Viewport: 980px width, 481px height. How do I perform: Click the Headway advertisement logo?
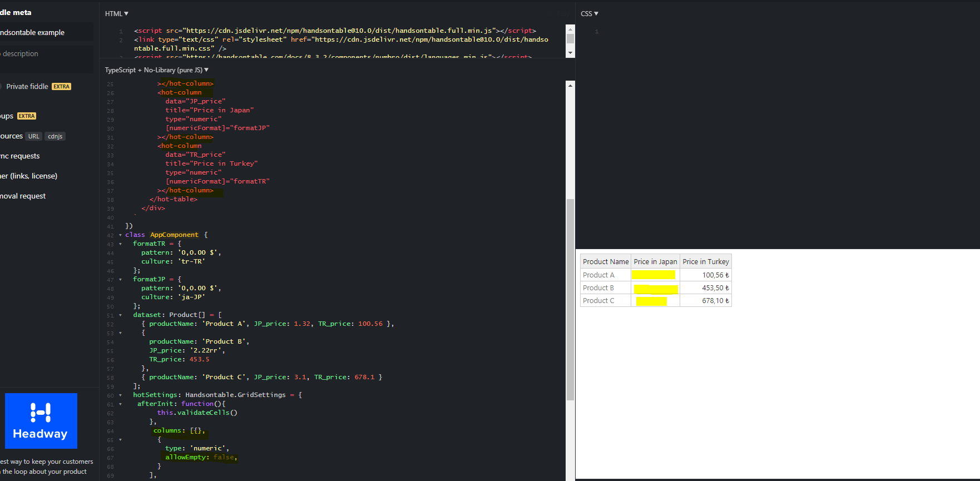41,421
